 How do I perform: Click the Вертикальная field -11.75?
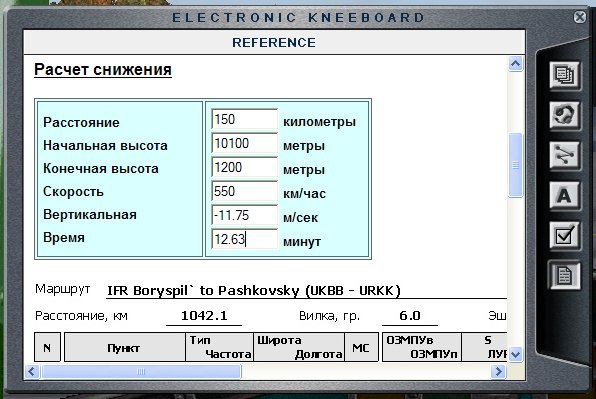(x=244, y=215)
